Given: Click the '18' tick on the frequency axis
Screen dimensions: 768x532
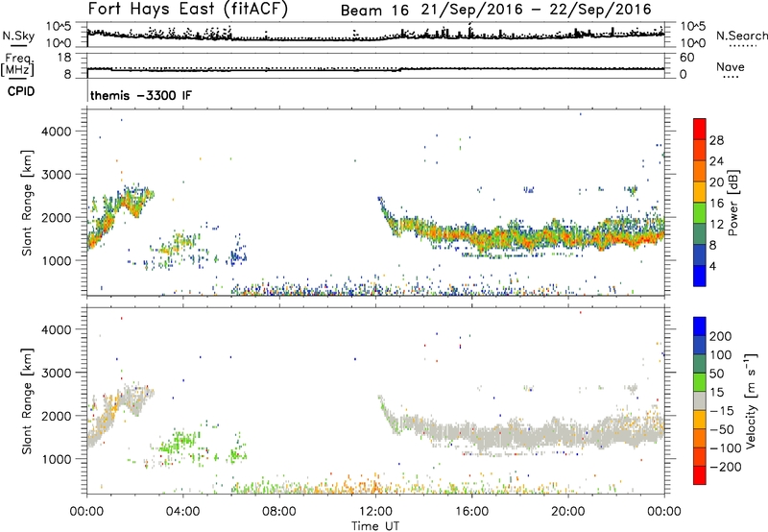Looking at the screenshot, I should click(64, 58).
